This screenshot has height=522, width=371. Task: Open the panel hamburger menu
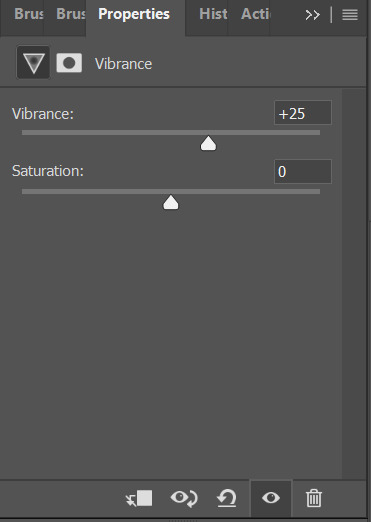[x=350, y=15]
